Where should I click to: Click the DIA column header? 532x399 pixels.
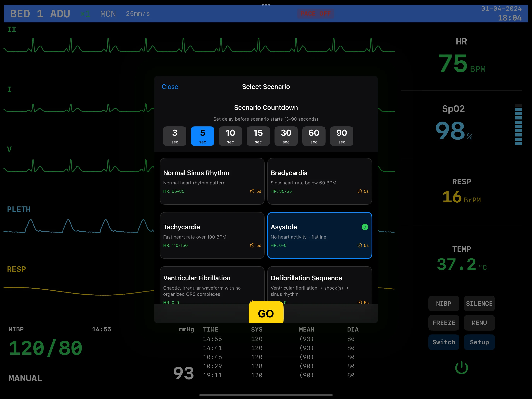tap(353, 329)
